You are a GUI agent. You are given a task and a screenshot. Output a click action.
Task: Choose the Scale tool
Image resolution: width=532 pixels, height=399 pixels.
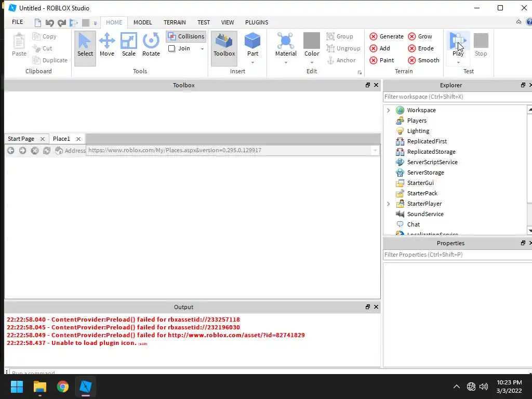pyautogui.click(x=129, y=45)
